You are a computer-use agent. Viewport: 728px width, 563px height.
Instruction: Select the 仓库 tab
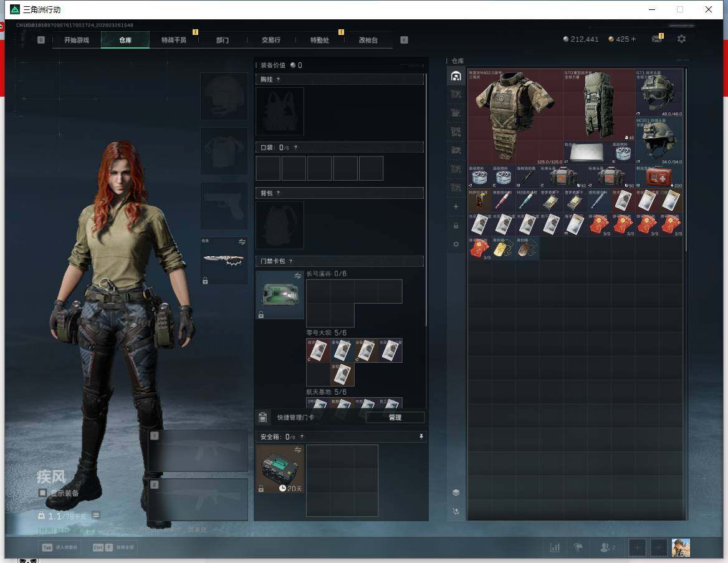tap(125, 40)
